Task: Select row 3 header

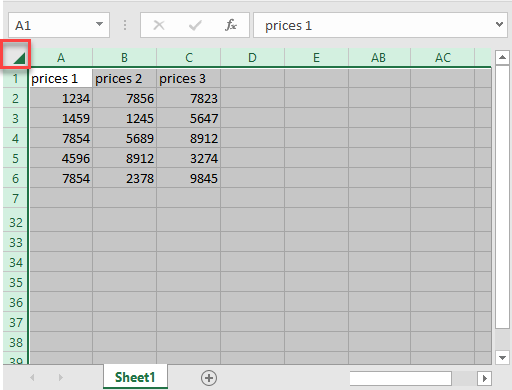Action: (x=15, y=119)
